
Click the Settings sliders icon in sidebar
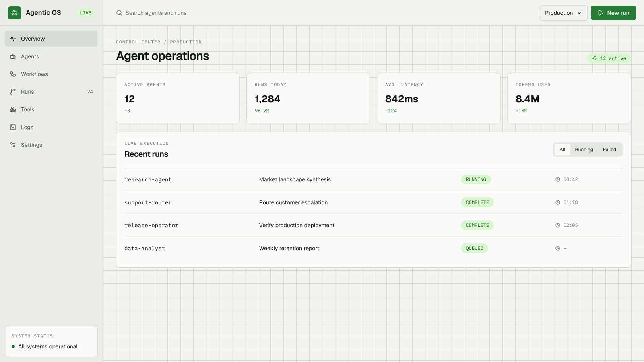[13, 145]
